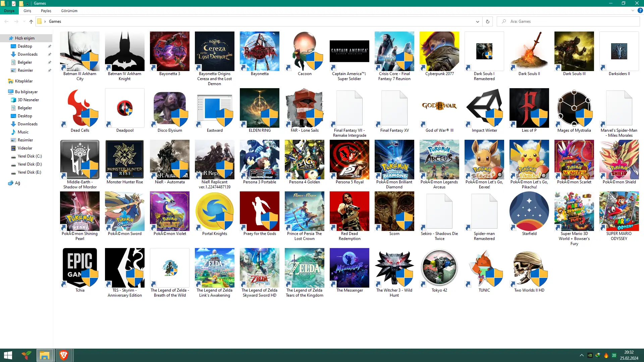Click the Monster Hunter Rise icon
This screenshot has height=362, width=644.
point(125,160)
